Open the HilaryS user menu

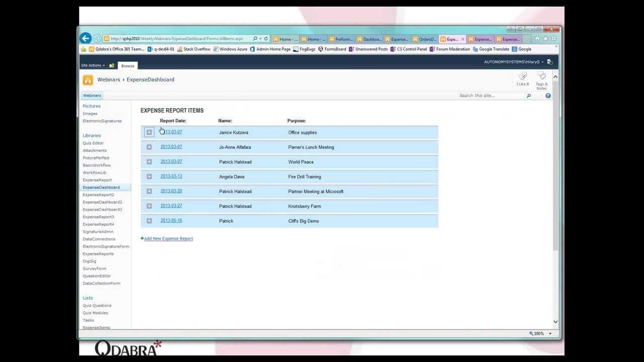click(x=514, y=62)
